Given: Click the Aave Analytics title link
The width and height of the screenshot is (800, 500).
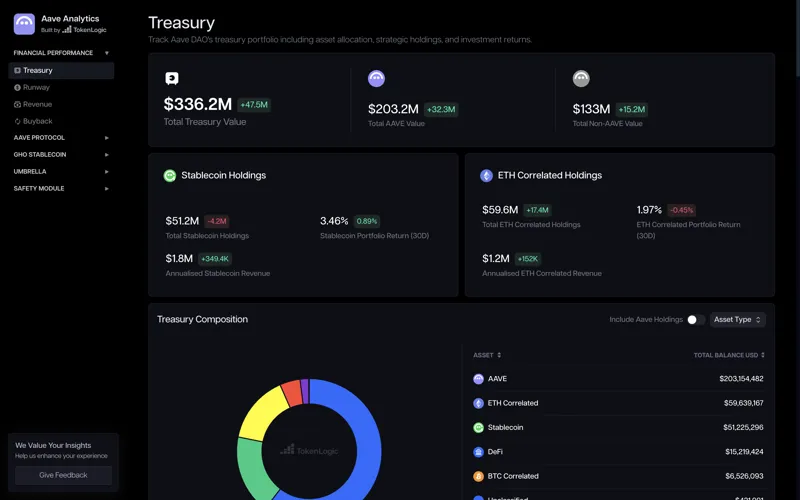Looking at the screenshot, I should point(70,18).
